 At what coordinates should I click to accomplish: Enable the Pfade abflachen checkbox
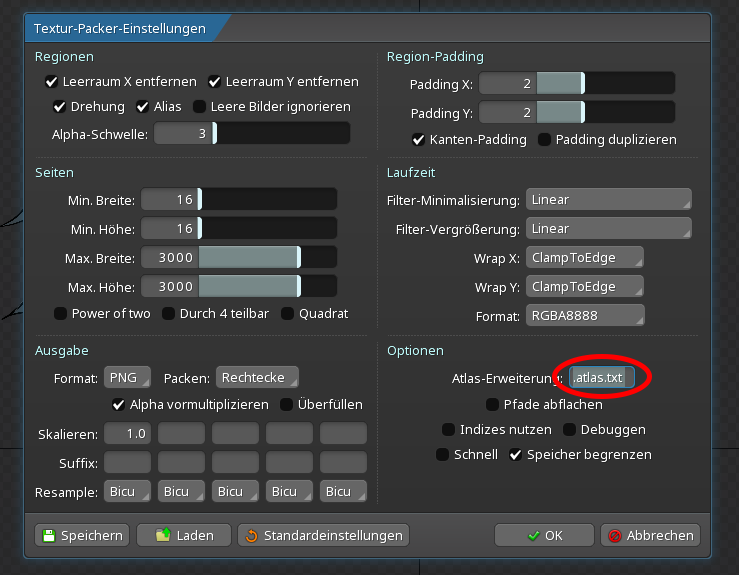pyautogui.click(x=492, y=404)
